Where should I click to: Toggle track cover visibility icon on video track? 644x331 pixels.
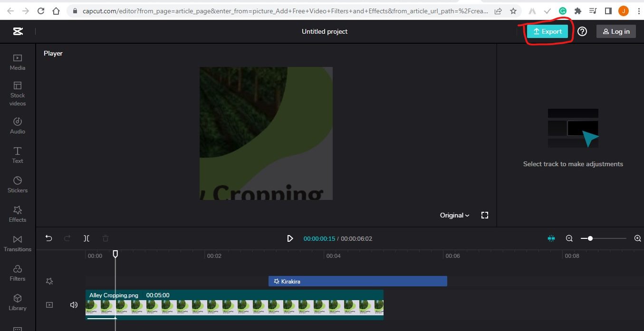[x=49, y=304]
